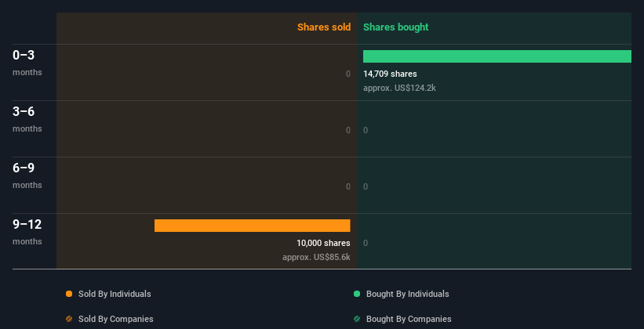Click the 0–3 months row label

tap(27, 63)
